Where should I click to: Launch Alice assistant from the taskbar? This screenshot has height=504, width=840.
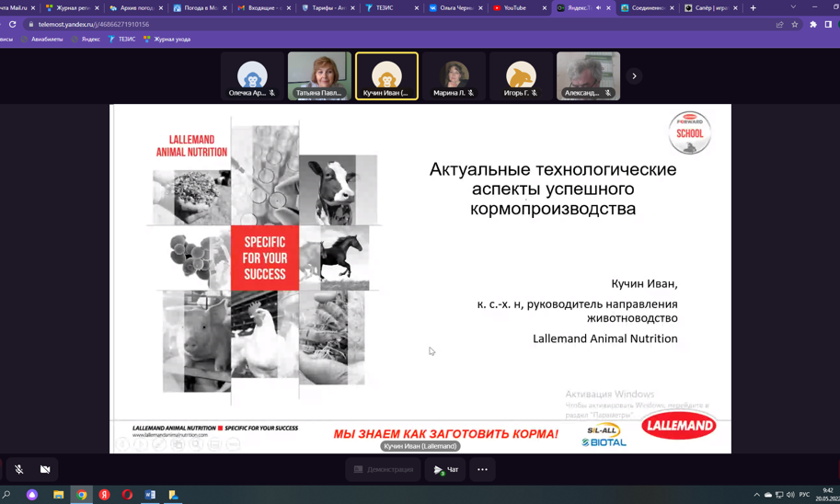coord(32,495)
